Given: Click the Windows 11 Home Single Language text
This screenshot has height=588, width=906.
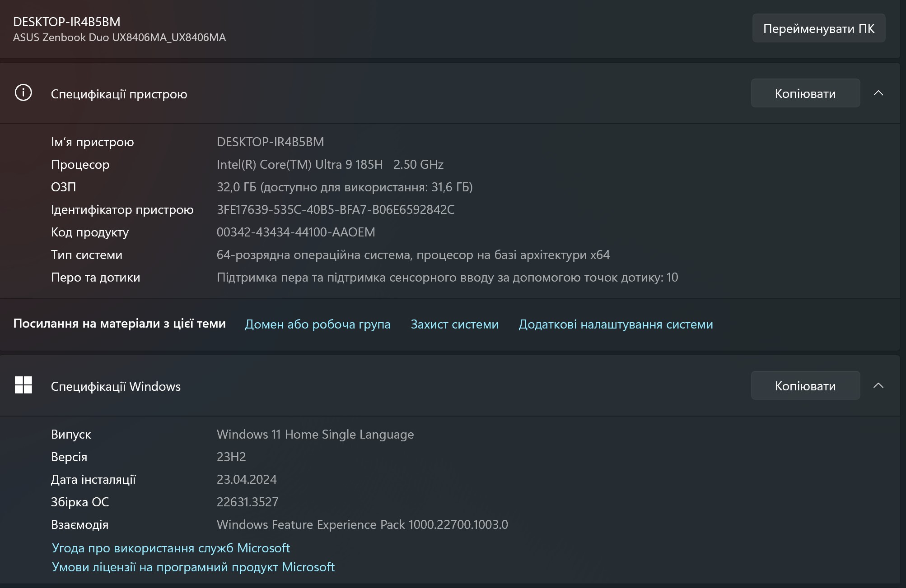Looking at the screenshot, I should click(315, 434).
